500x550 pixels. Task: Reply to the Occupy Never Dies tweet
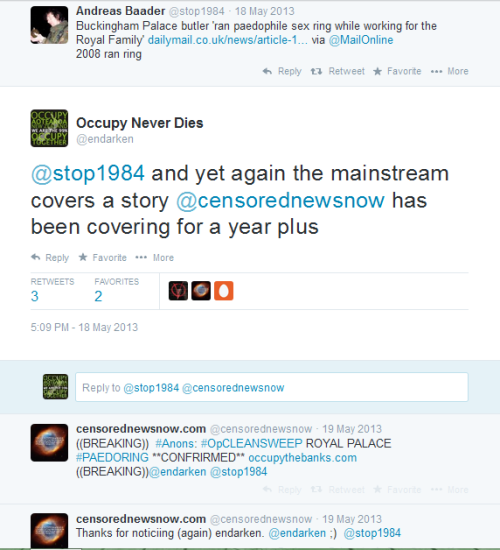(x=50, y=257)
